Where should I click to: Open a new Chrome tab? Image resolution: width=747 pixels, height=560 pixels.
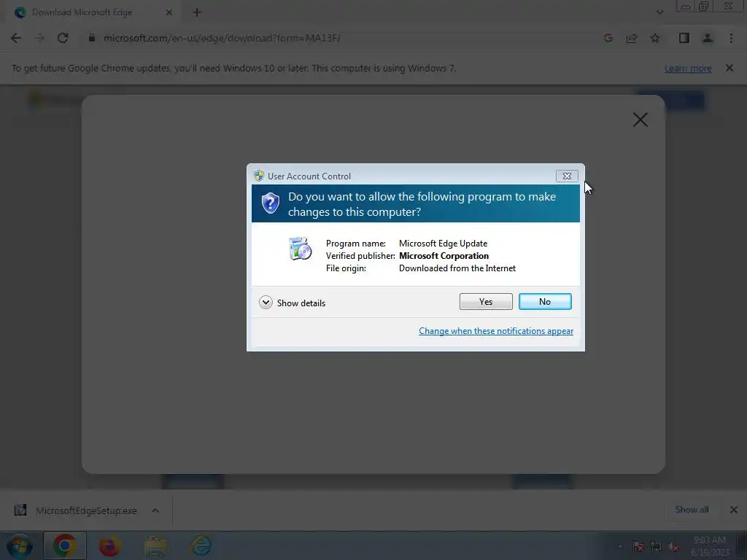[x=197, y=12]
